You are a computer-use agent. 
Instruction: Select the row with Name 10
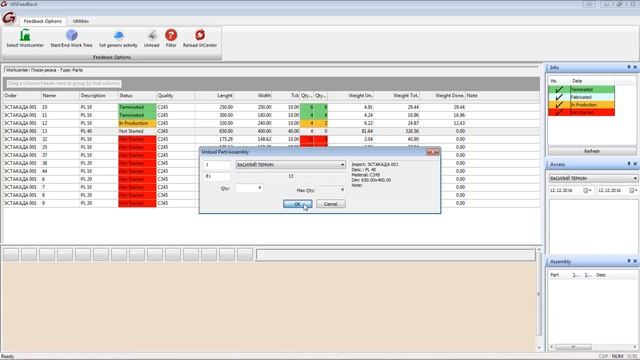(x=271, y=107)
